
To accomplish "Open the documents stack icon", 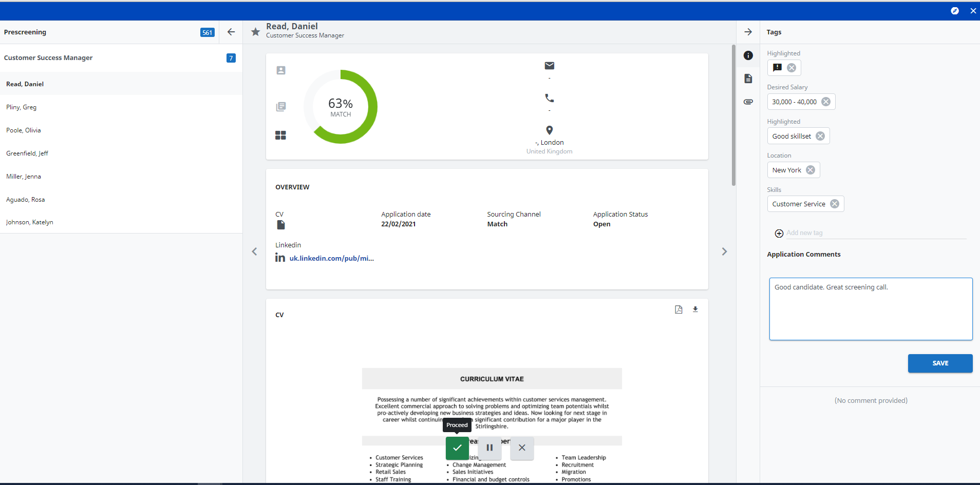I will point(280,107).
